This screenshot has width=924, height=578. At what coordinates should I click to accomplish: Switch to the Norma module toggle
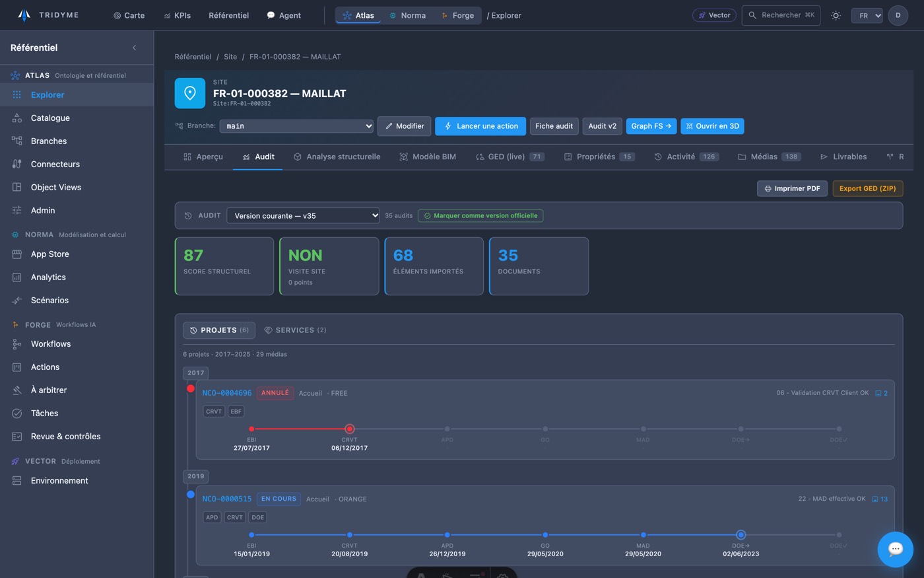click(407, 15)
